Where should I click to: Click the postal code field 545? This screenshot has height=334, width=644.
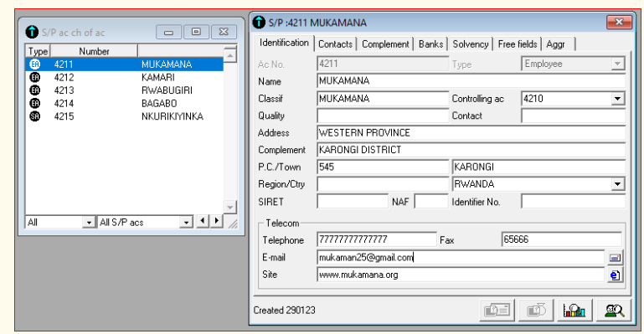[x=383, y=167]
